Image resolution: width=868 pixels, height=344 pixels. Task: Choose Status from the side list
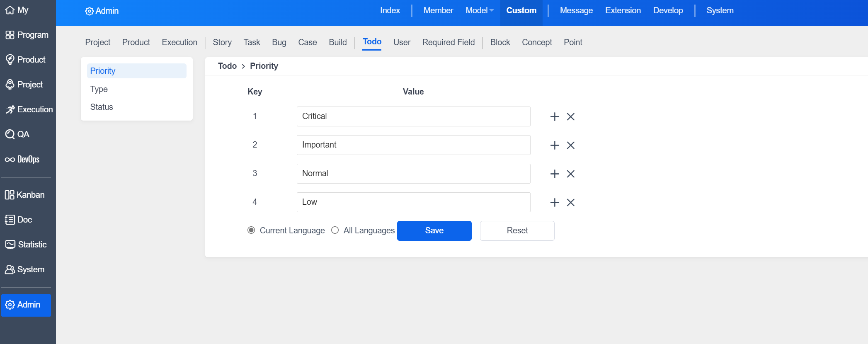[102, 107]
